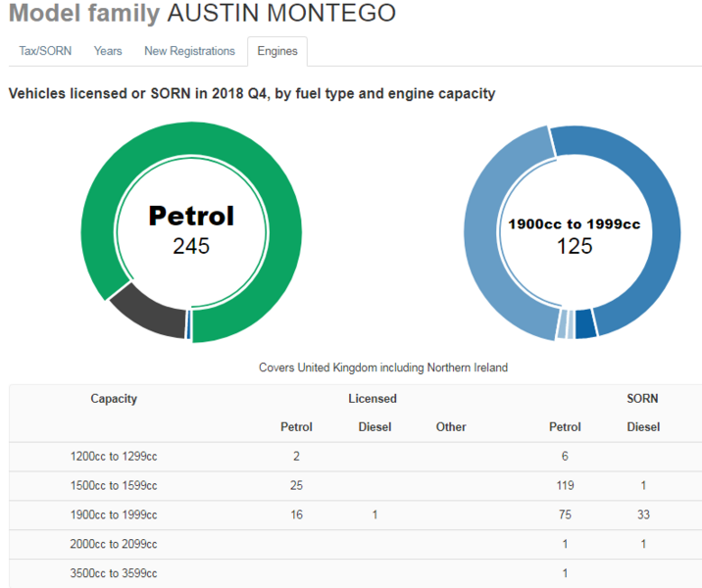The height and width of the screenshot is (588, 702).
Task: Click SORN petrol value 75
Action: (565, 515)
